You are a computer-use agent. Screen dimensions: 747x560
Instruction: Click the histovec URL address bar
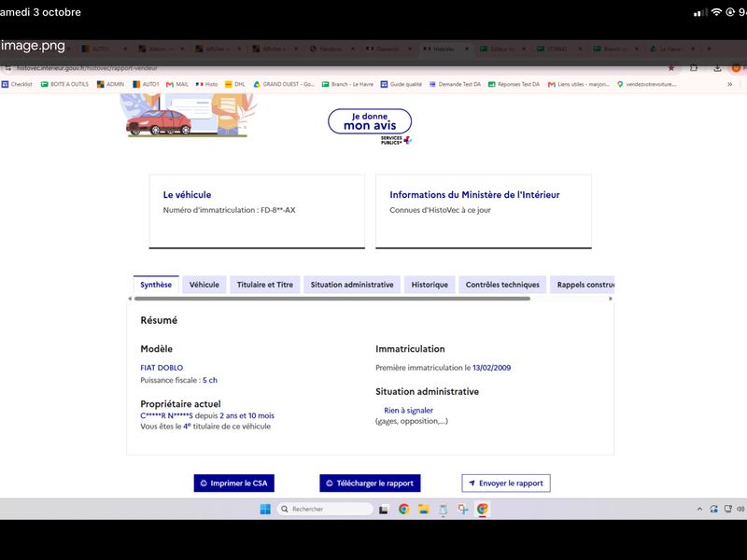click(87, 68)
